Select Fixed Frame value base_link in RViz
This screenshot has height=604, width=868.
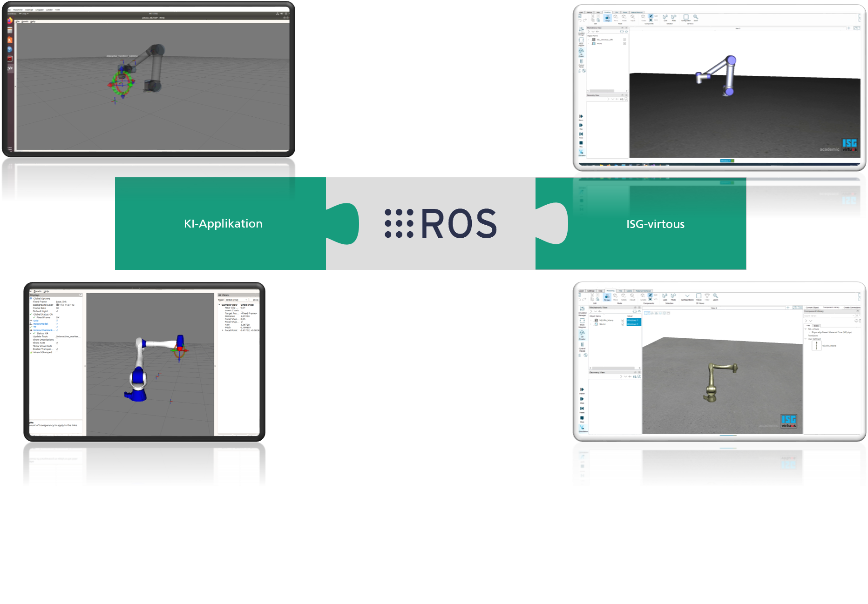61,302
